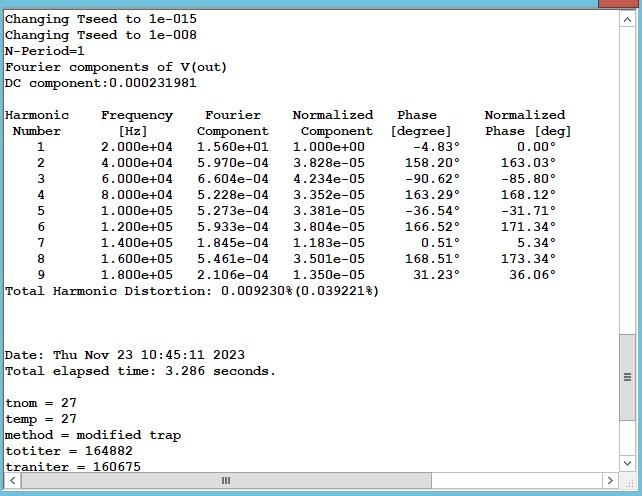Click normalized component 1.000e+00
The height and width of the screenshot is (496, 642).
pos(329,147)
